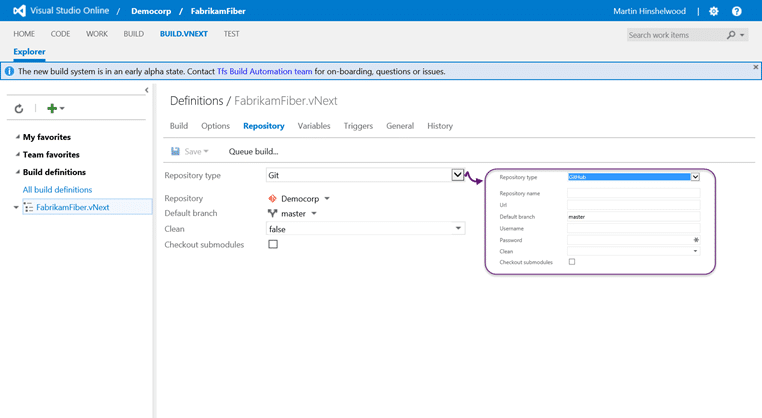762x418 pixels.
Task: Open the help question mark icon
Action: [x=737, y=11]
